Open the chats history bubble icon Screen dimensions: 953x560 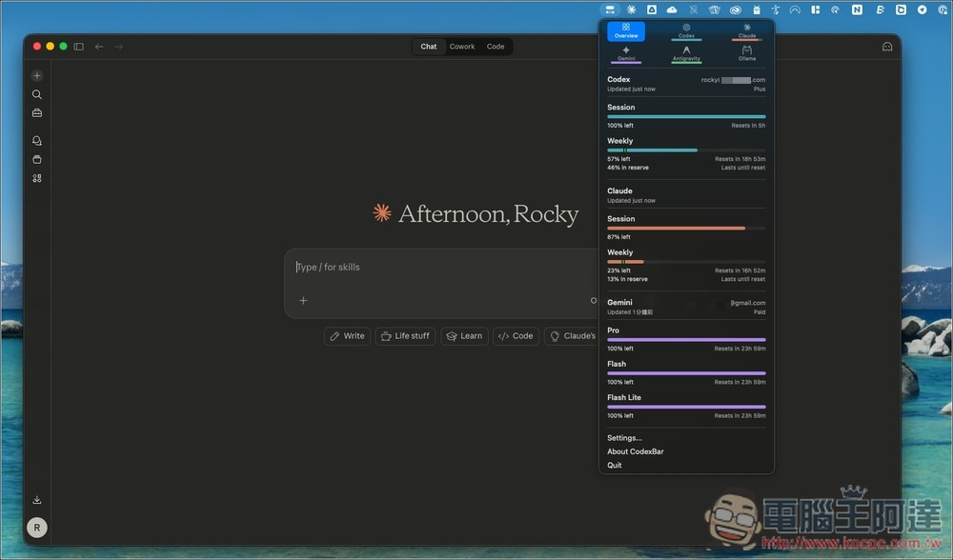click(37, 141)
